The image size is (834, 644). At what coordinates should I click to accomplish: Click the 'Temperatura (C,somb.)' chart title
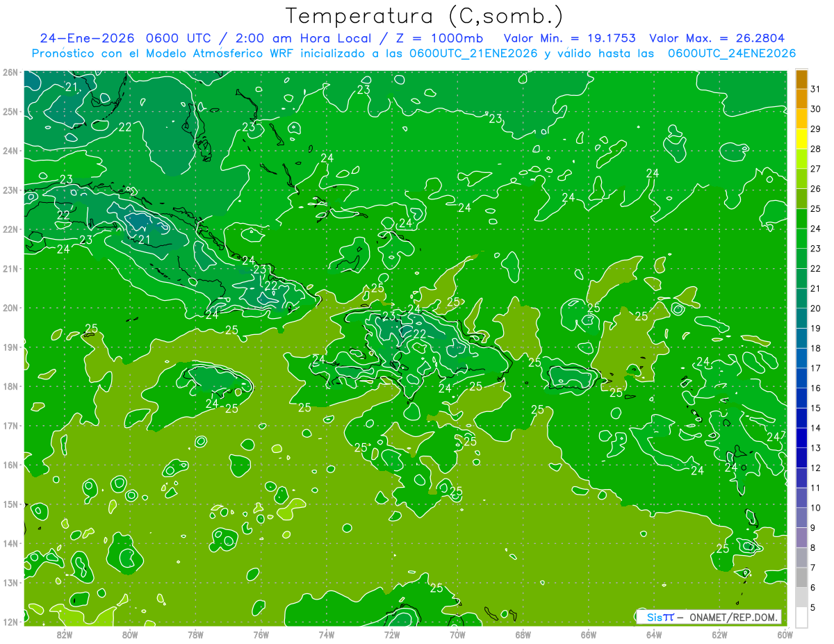pyautogui.click(x=425, y=16)
